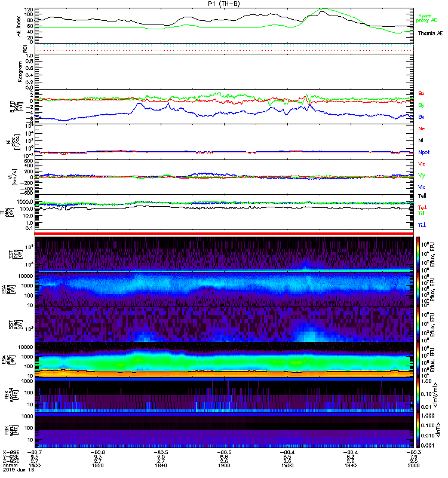Select the FBK scm [Hz] axis title

click(12, 430)
